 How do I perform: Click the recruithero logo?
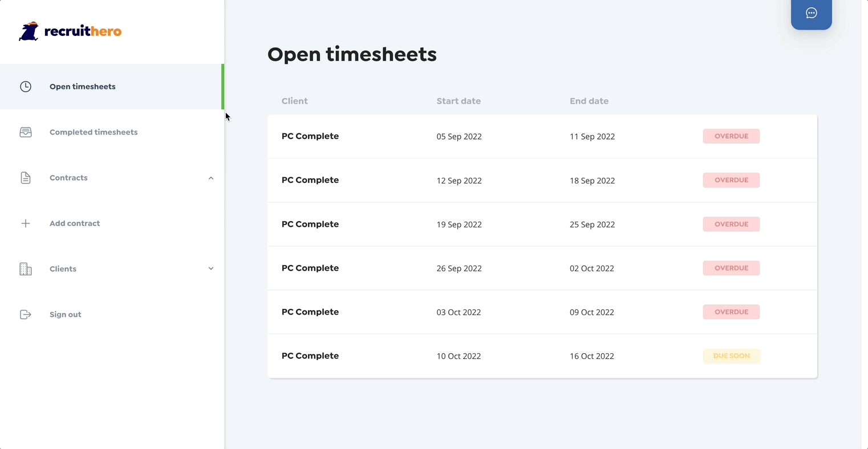click(x=70, y=31)
